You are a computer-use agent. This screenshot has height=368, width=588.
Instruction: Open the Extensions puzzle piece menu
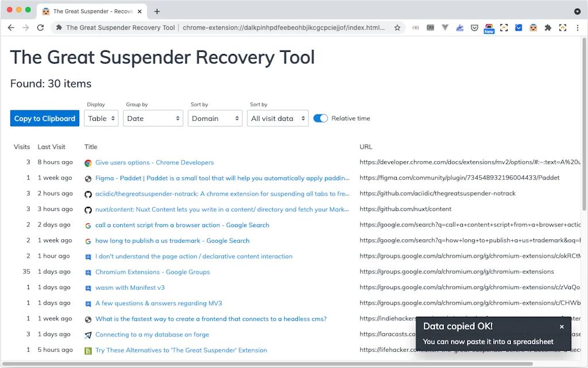pyautogui.click(x=548, y=28)
